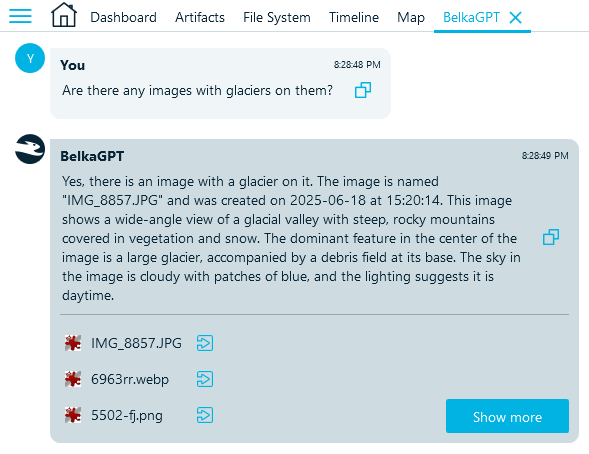Click the BelkaGPT bird avatar
Image resolution: width=589 pixels, height=454 pixels.
(30, 149)
